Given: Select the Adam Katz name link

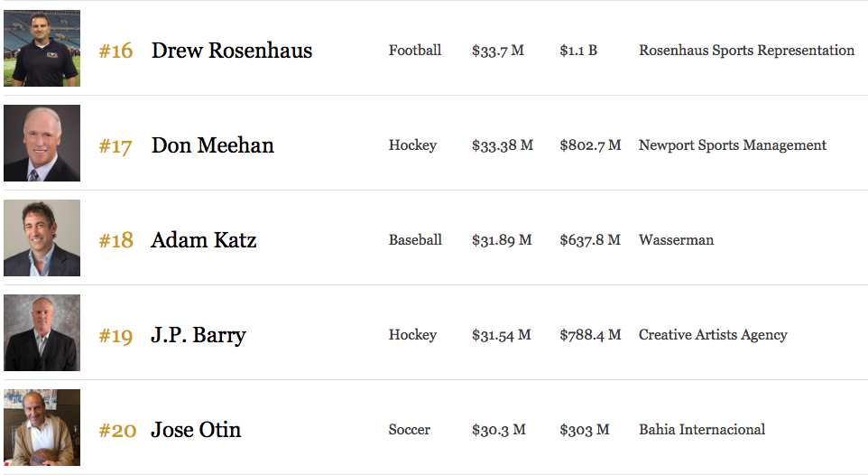Looking at the screenshot, I should (x=204, y=240).
